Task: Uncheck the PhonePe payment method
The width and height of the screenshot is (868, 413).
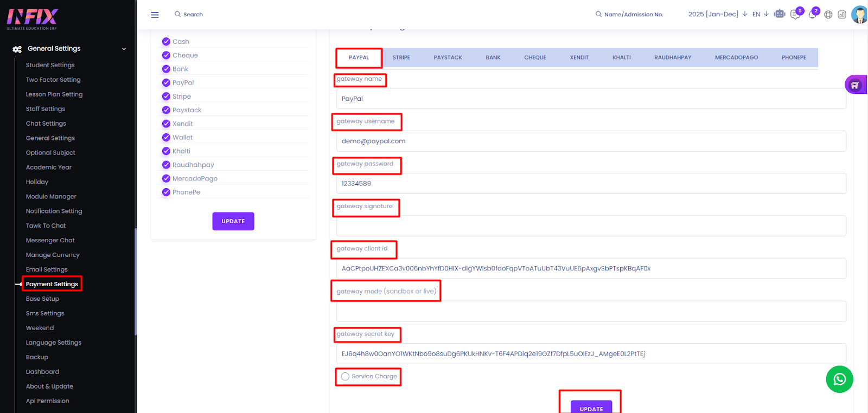Action: (166, 192)
